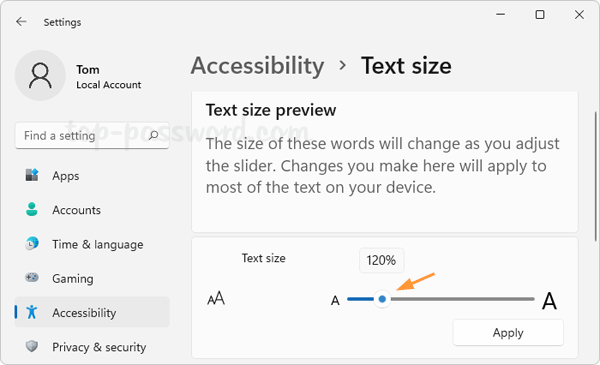
Task: Click the small A at slider start
Action: 335,301
